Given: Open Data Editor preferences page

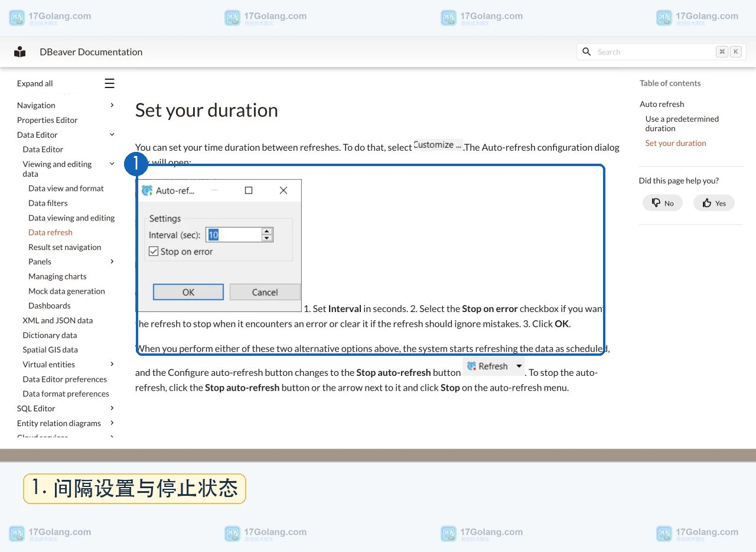Looking at the screenshot, I should pyautogui.click(x=65, y=379).
